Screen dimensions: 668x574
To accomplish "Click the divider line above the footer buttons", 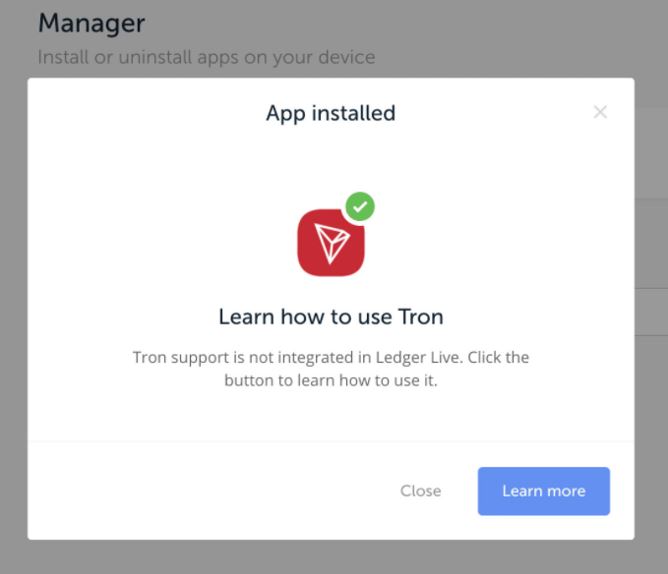I will pos(330,441).
